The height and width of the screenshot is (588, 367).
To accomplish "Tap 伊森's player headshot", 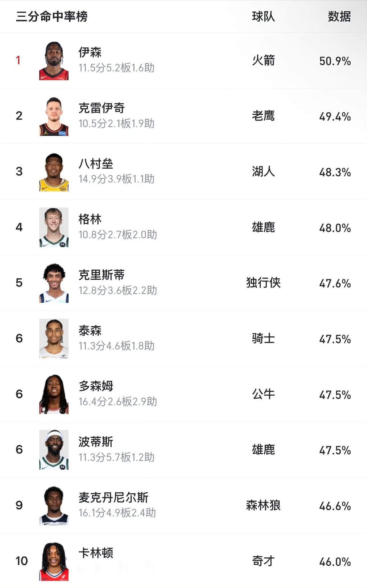I will click(x=54, y=60).
